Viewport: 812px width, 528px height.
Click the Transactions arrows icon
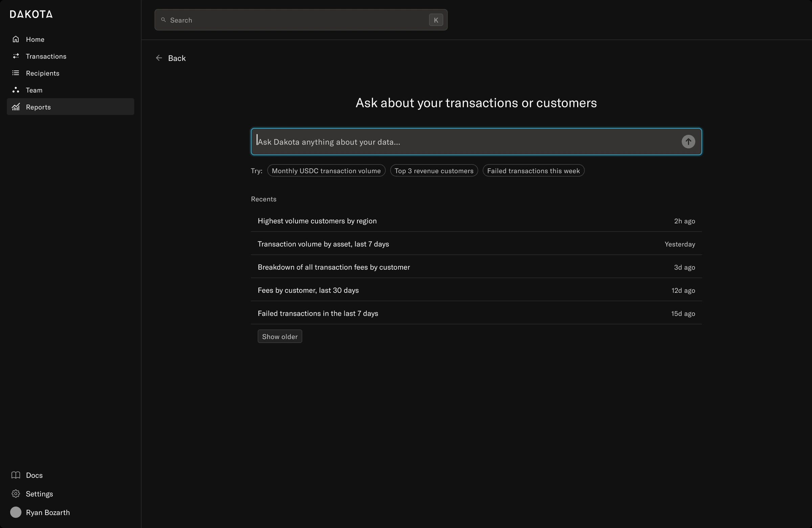[x=16, y=56]
